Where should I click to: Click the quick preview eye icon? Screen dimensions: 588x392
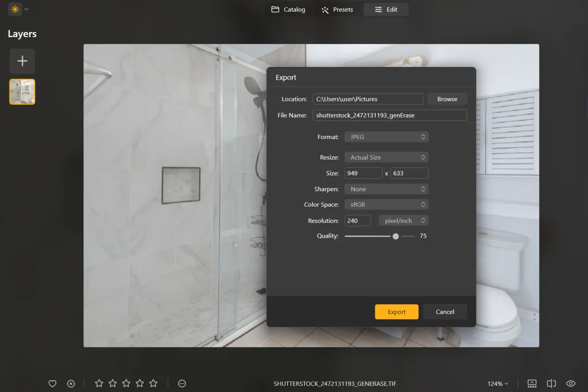570,383
